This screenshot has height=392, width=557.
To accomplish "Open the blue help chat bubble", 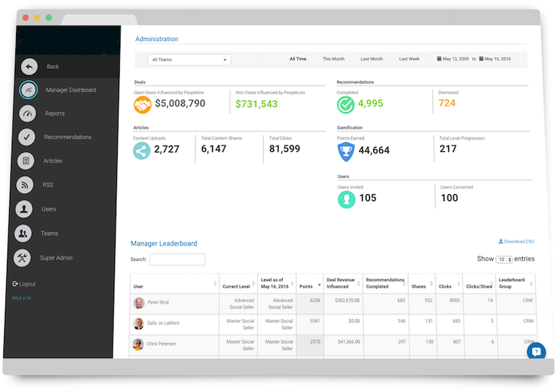I will pos(536,352).
